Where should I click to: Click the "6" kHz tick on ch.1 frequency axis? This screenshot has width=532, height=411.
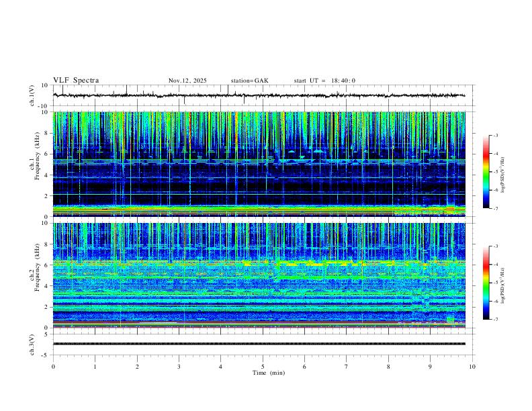coord(47,154)
